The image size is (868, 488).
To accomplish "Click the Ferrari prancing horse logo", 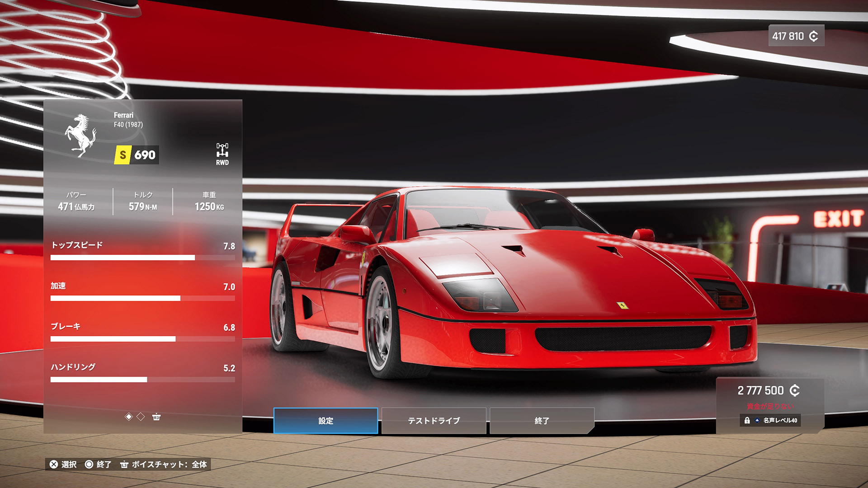I will point(80,135).
